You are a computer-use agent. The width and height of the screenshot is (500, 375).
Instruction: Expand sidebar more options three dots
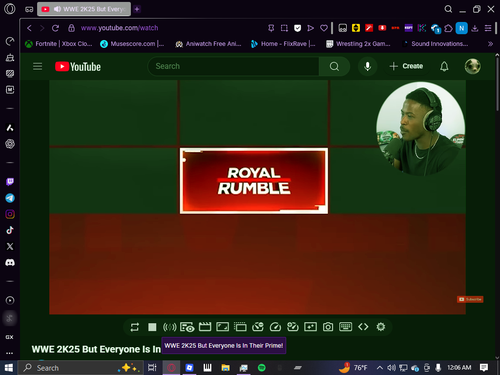[x=10, y=353]
